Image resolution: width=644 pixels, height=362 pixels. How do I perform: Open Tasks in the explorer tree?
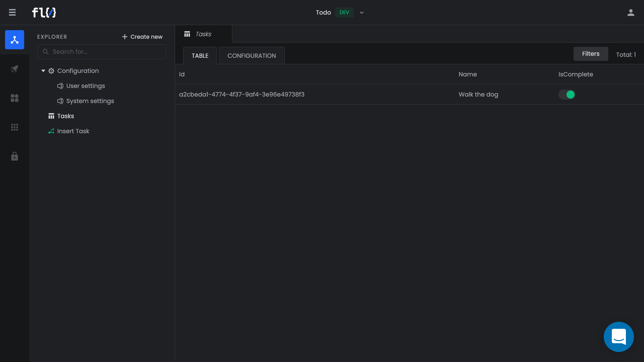coord(66,116)
